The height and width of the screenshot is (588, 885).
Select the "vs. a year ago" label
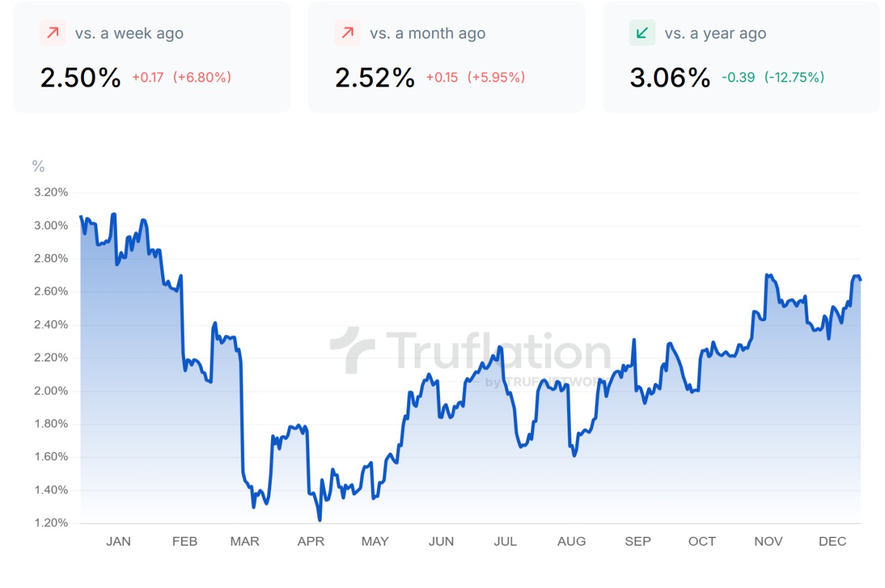pyautogui.click(x=715, y=34)
